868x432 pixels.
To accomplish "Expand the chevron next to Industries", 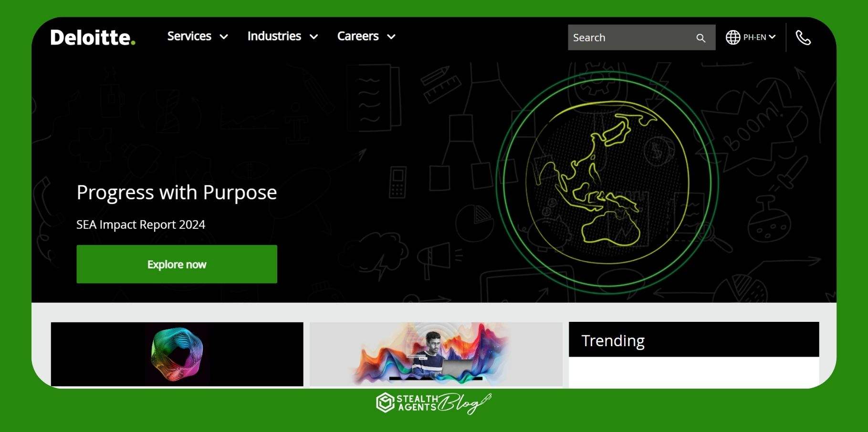I will (x=314, y=37).
